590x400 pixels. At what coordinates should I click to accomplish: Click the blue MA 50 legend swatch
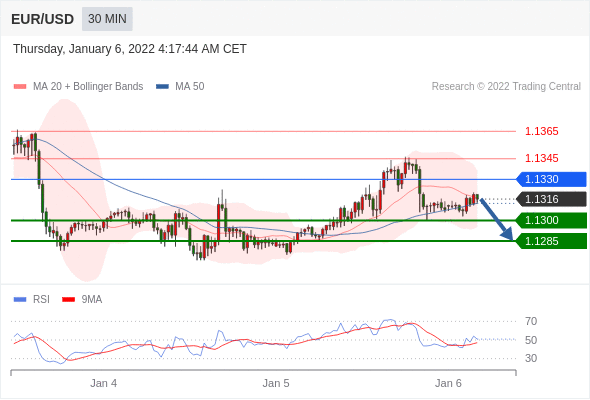162,87
